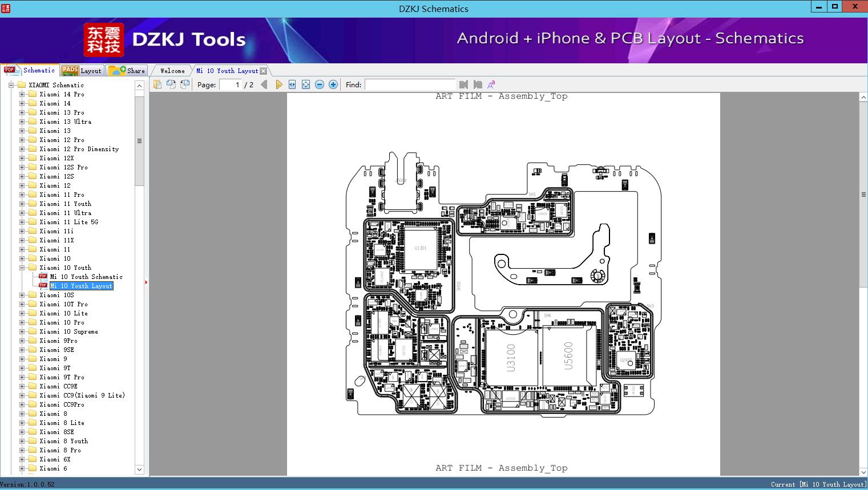Open the Share tab
The height and width of the screenshot is (490, 868).
pos(127,71)
